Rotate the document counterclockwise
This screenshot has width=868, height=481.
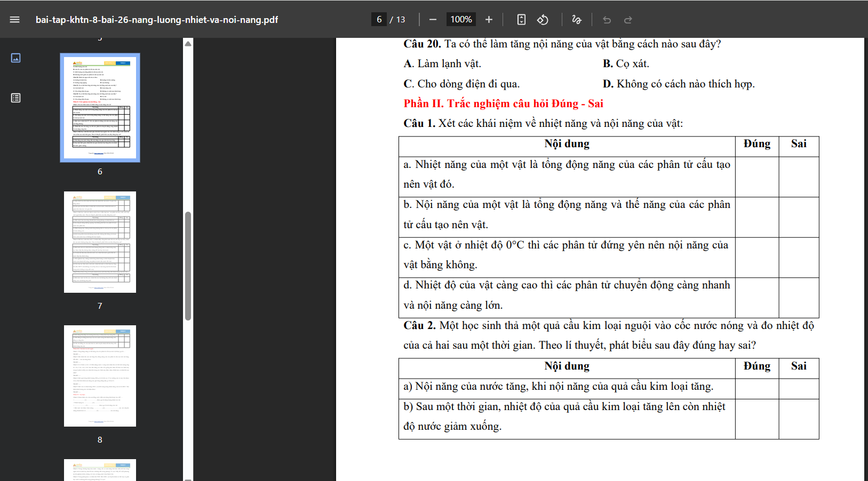coord(543,20)
